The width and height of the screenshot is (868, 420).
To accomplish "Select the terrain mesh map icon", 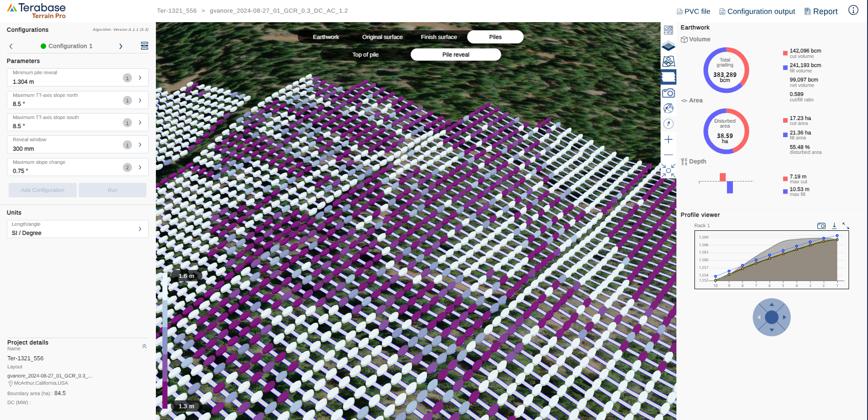I will [668, 61].
